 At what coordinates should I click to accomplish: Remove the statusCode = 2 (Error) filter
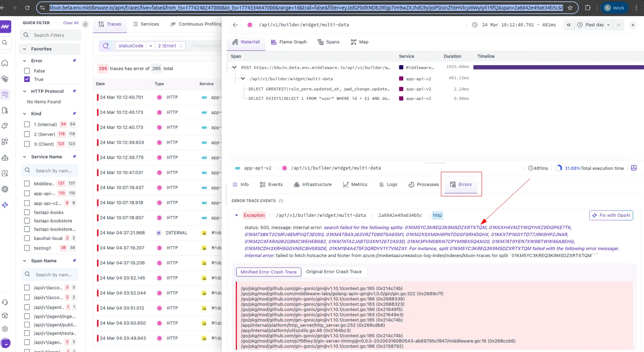coord(181,46)
